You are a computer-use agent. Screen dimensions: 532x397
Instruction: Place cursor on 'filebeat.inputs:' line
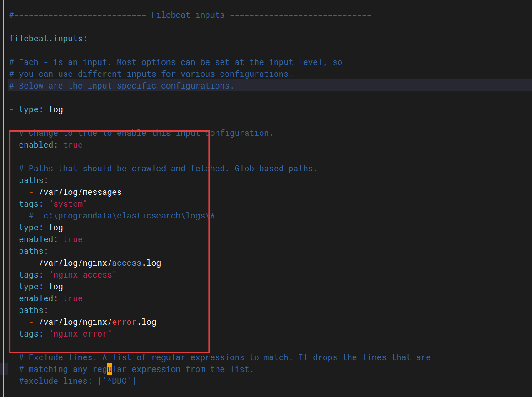[x=48, y=39]
